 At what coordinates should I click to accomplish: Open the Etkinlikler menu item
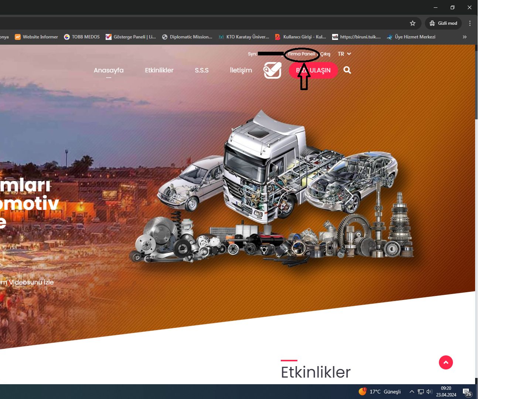pos(159,70)
